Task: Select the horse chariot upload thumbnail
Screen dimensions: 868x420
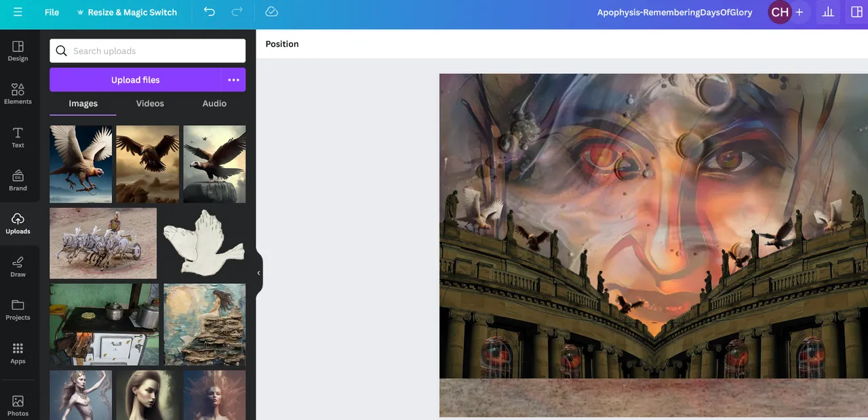Action: [103, 243]
